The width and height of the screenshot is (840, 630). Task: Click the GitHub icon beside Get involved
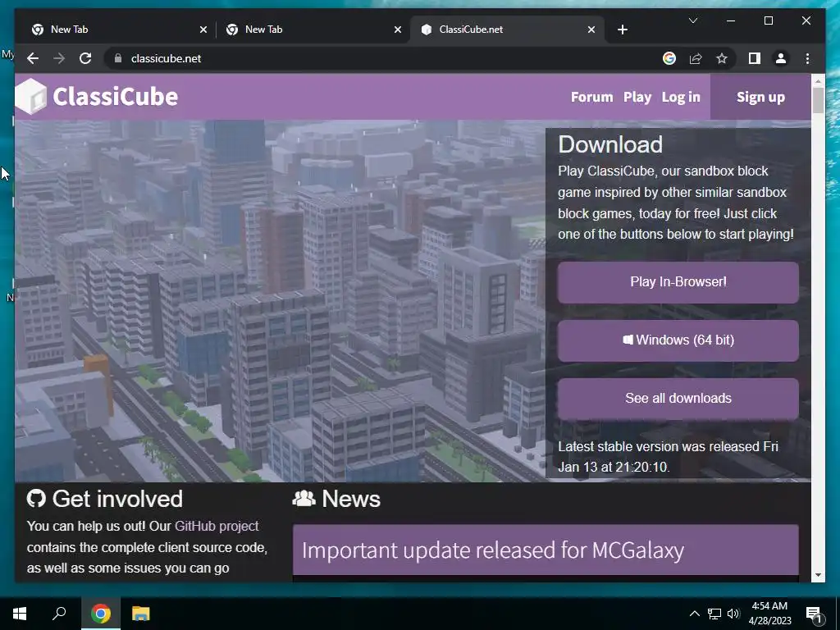[36, 499]
